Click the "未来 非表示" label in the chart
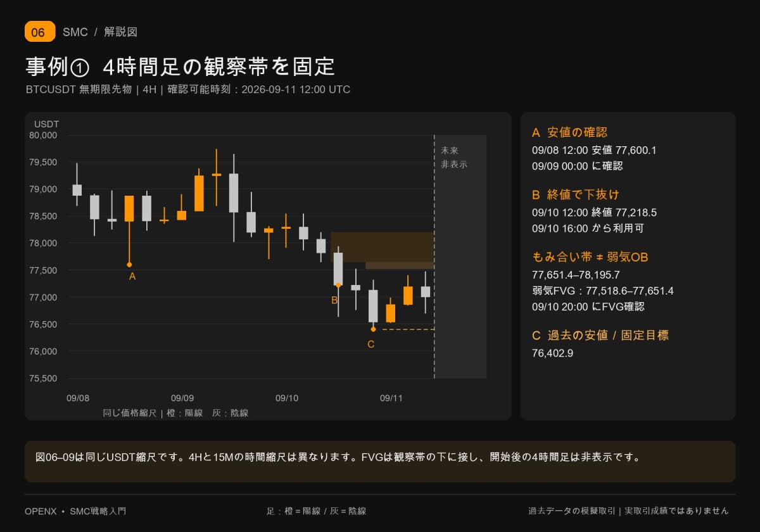Image resolution: width=760 pixels, height=532 pixels. click(454, 158)
